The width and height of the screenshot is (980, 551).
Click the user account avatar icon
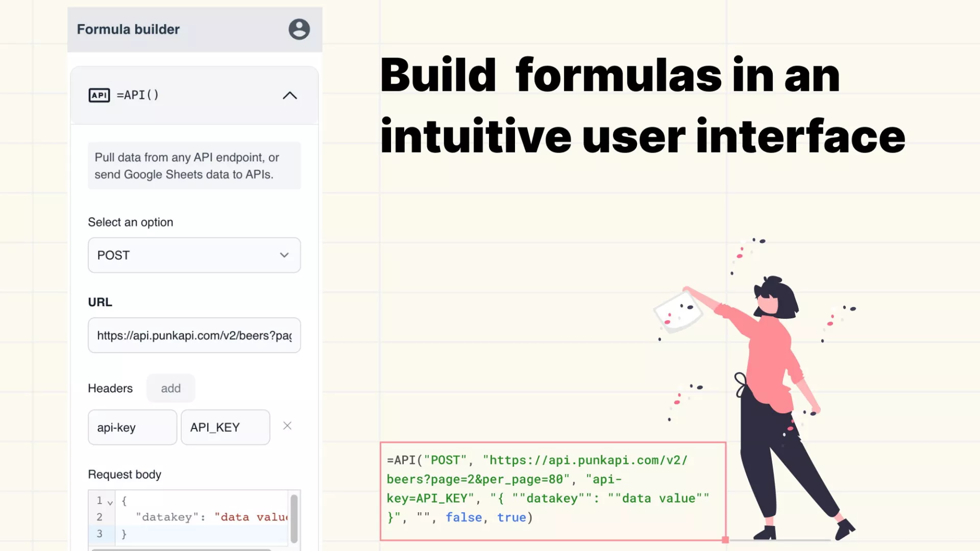(x=299, y=29)
